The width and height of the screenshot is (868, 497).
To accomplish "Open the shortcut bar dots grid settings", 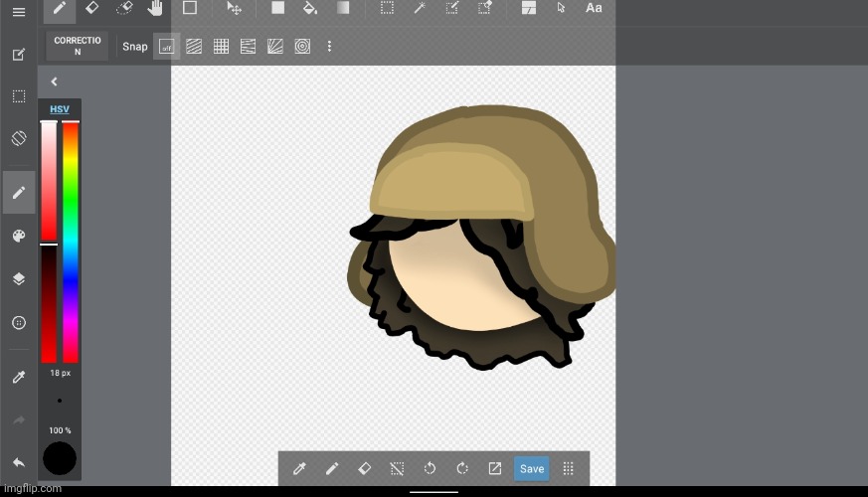I will click(x=568, y=469).
